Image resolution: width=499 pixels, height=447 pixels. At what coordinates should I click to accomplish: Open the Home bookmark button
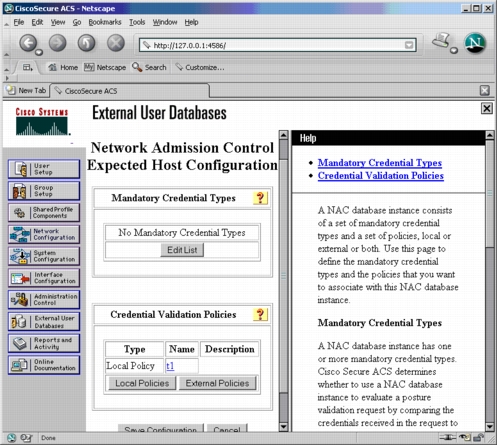pos(63,68)
